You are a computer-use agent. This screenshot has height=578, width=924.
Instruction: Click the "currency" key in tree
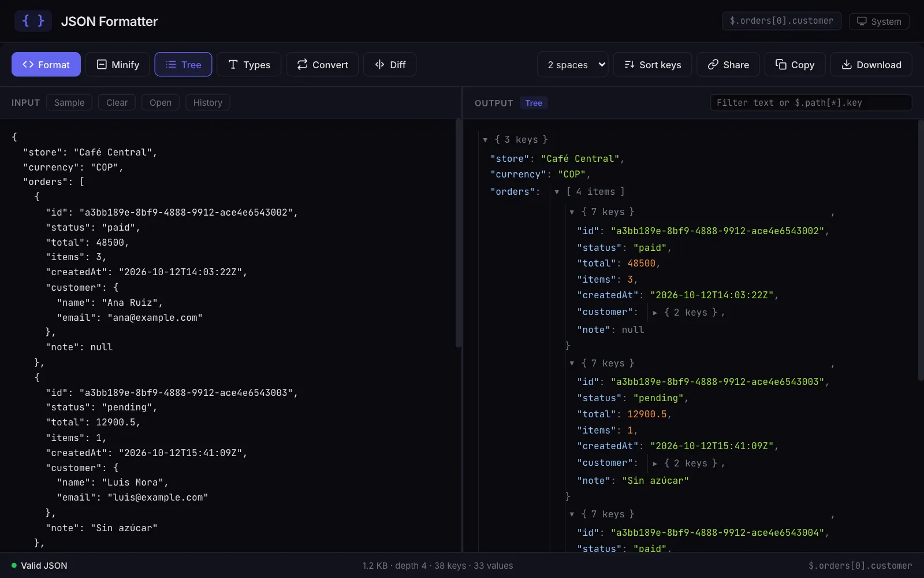518,174
